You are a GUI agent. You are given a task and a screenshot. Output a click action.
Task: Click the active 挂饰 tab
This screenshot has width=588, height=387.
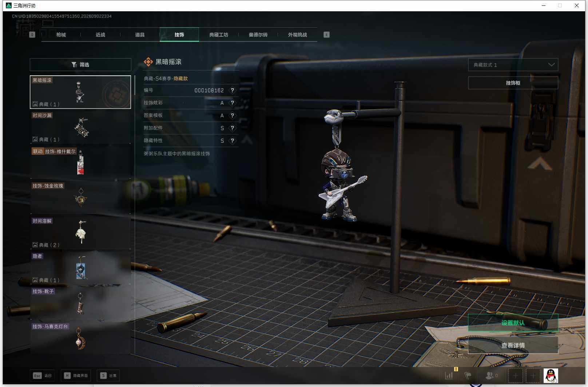[x=179, y=35]
